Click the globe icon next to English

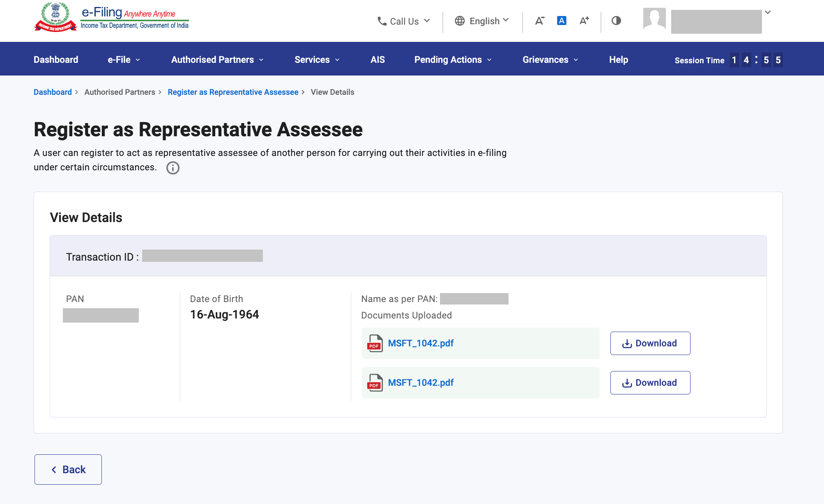tap(460, 21)
